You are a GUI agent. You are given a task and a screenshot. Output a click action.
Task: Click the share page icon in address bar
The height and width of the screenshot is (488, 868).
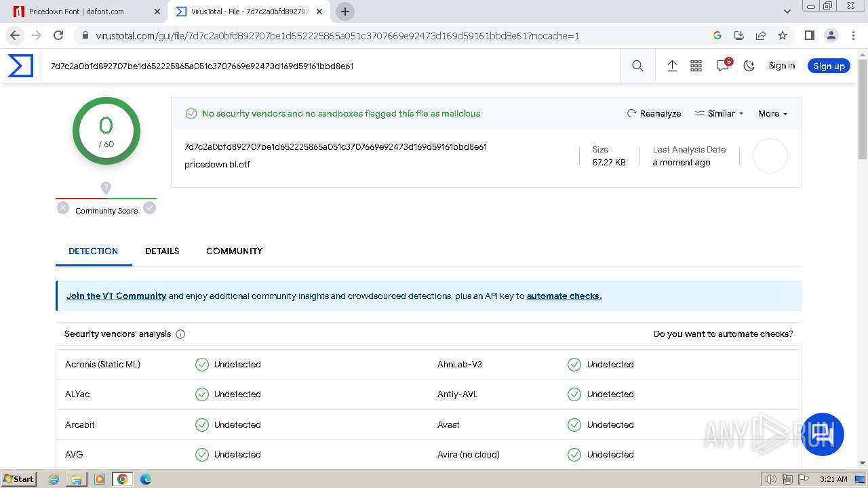click(761, 35)
